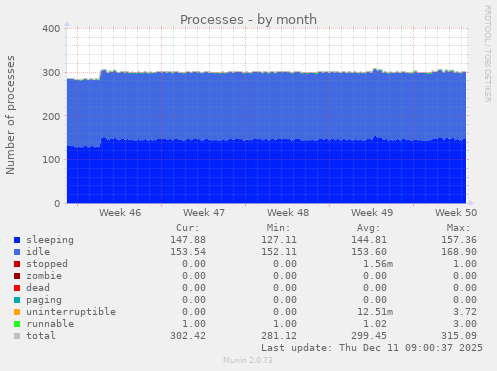Select the 'sleeping' legend label

pyautogui.click(x=50, y=240)
